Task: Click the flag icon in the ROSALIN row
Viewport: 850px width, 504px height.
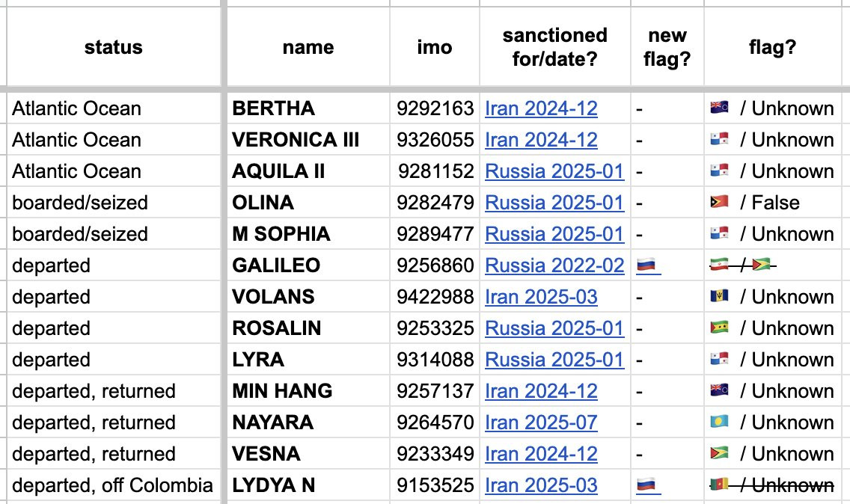Action: [x=719, y=328]
